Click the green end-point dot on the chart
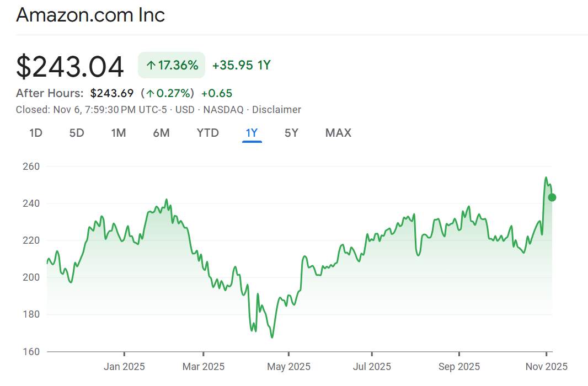The image size is (588, 386). coord(552,197)
